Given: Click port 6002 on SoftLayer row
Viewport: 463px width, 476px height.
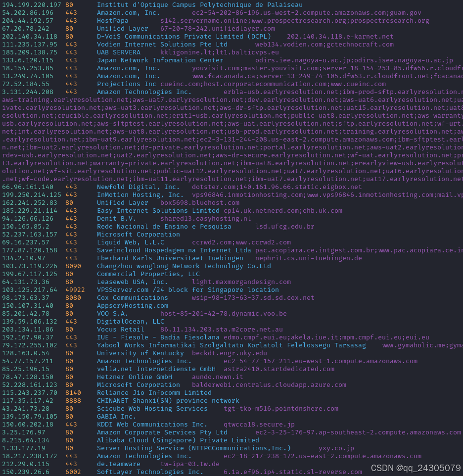Looking at the screenshot, I should [x=73, y=471].
